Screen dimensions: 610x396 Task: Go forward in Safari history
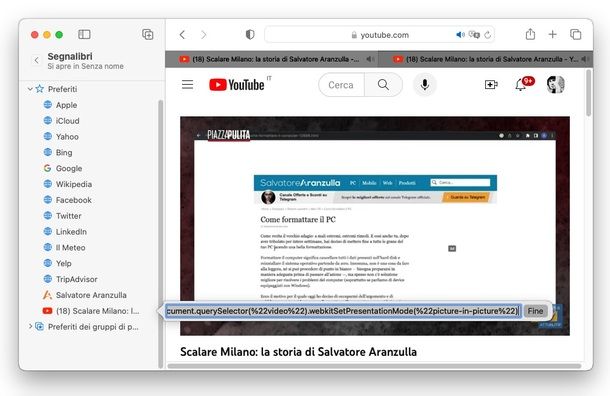203,35
